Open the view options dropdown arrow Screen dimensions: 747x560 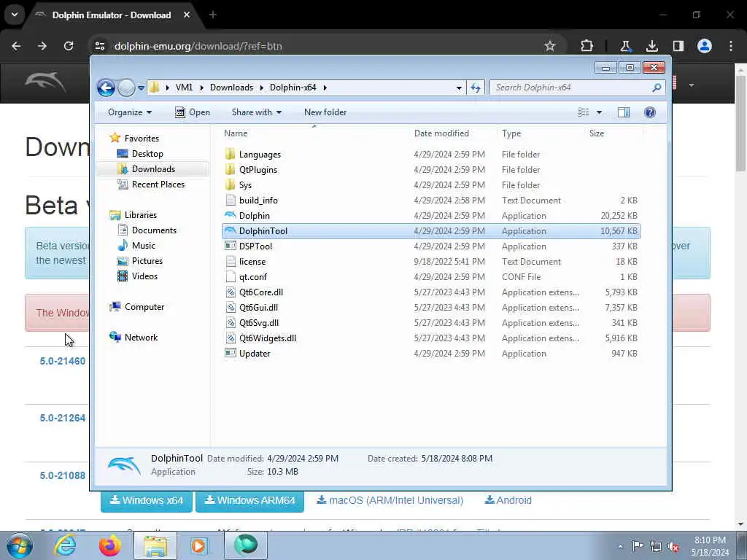point(600,112)
